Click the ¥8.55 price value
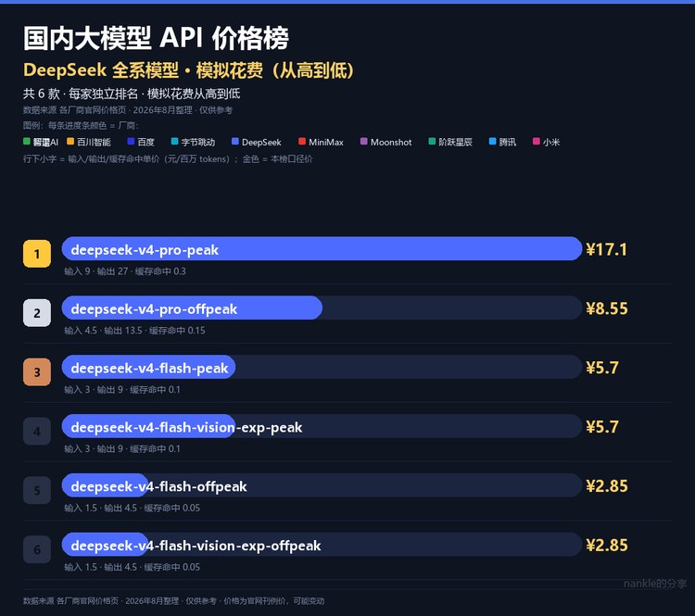 click(x=607, y=308)
